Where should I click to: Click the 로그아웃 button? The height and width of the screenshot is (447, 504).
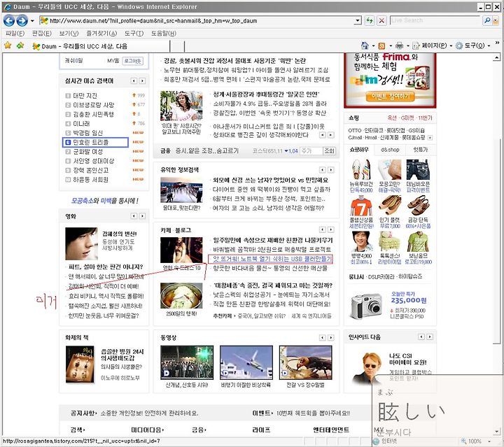coord(133,61)
